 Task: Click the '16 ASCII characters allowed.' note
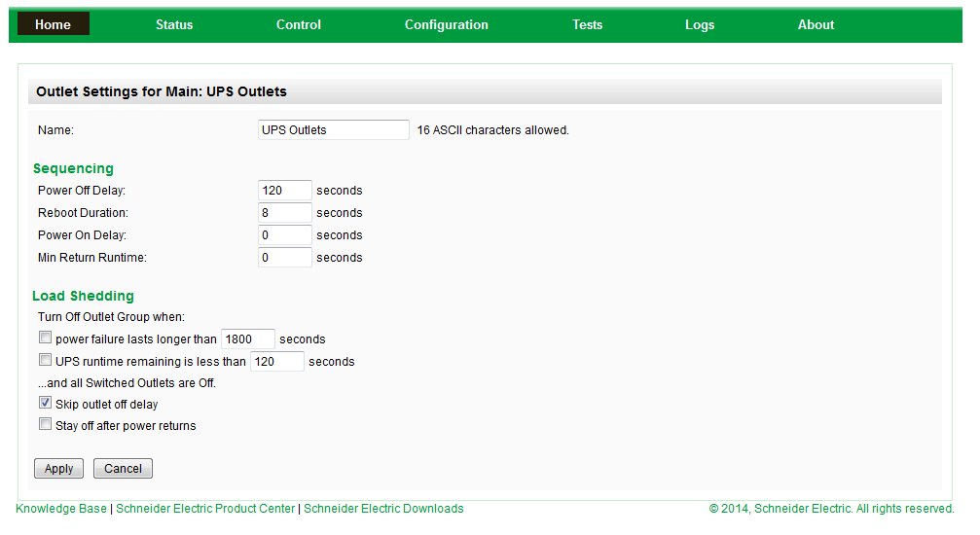click(493, 130)
